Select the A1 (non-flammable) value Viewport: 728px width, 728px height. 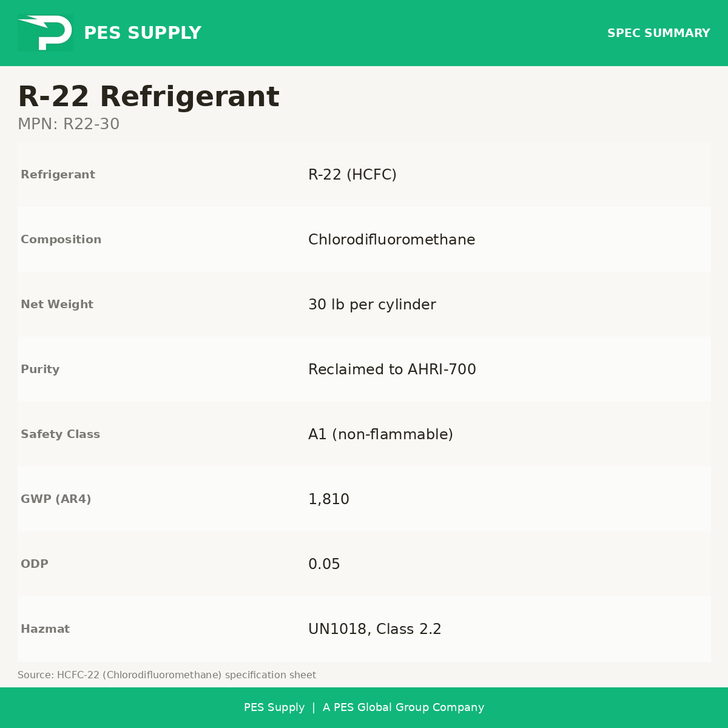click(x=381, y=434)
